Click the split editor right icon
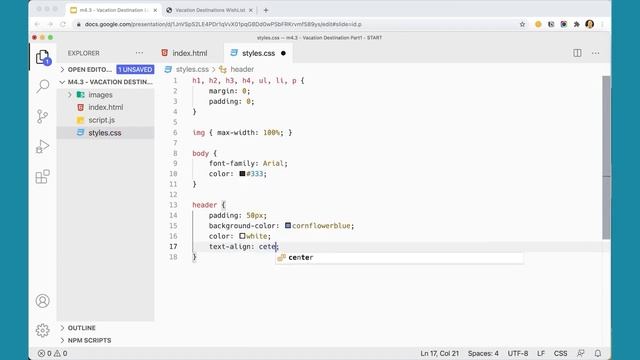640x360 pixels. point(577,53)
